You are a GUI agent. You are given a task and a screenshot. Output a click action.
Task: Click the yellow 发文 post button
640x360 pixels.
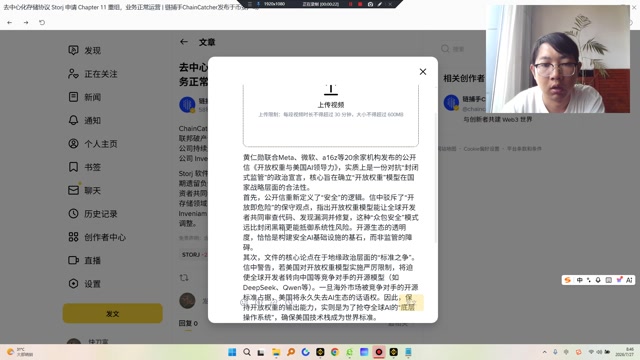coord(113,313)
